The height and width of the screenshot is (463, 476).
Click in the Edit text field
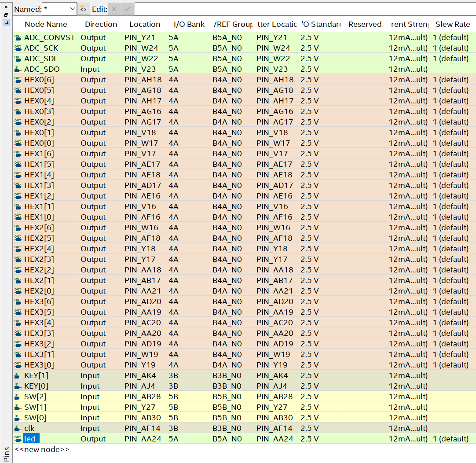pos(305,9)
